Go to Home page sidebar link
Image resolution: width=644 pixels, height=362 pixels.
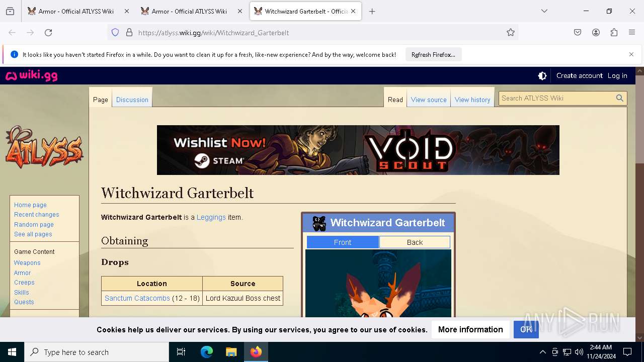tap(30, 205)
